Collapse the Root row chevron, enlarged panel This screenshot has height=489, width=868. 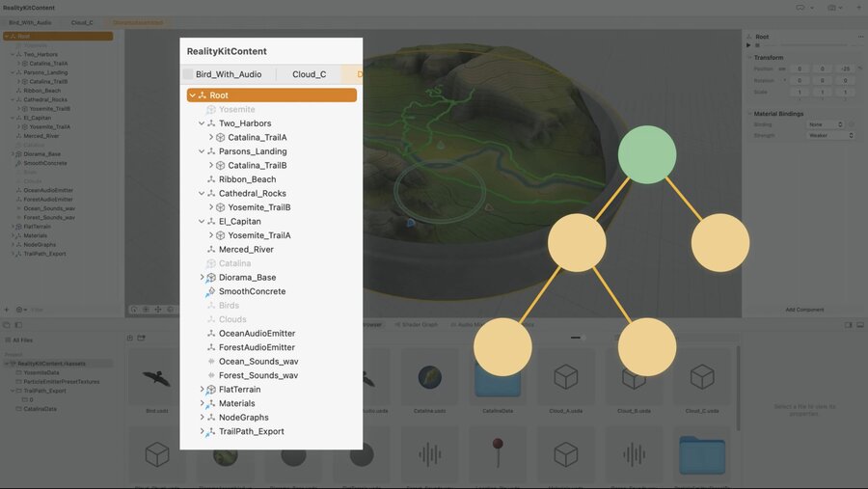(193, 95)
